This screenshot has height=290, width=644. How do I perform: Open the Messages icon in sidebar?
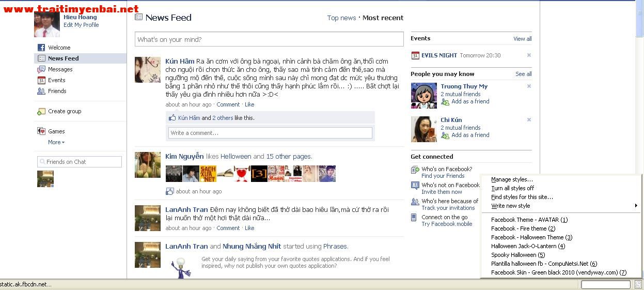point(41,69)
